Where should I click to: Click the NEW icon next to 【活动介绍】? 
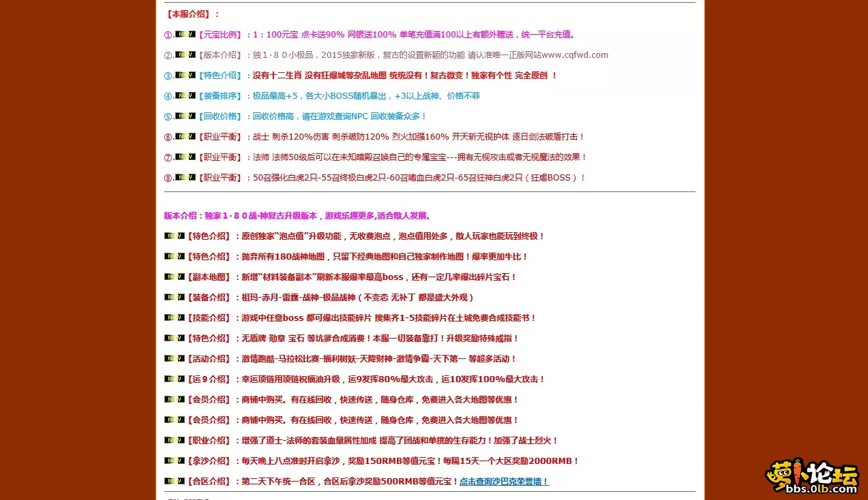pyautogui.click(x=173, y=358)
